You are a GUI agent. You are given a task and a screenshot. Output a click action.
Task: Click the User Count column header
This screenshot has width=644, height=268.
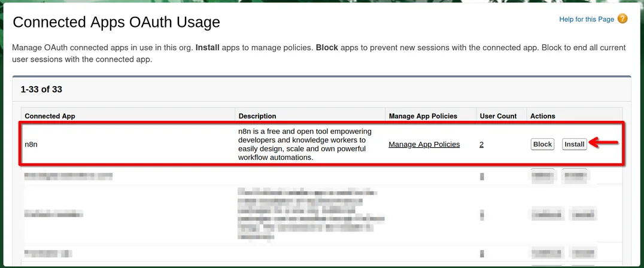[498, 116]
